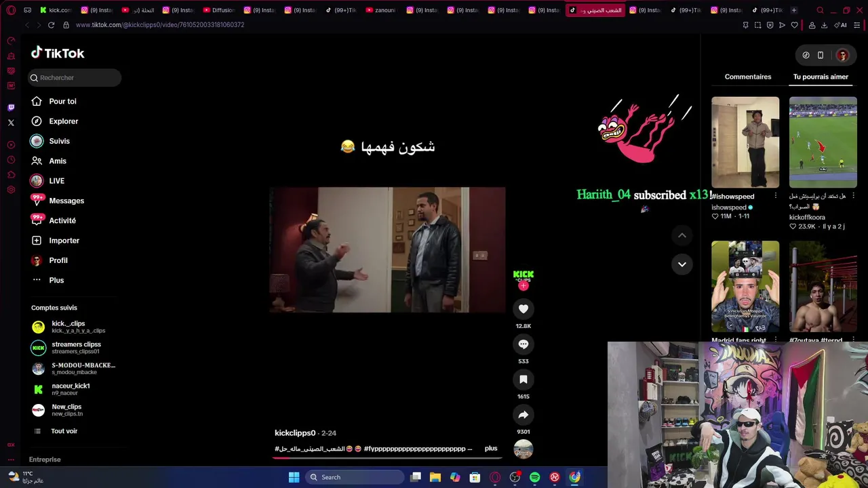
Task: Share video with arrow icon
Action: tap(524, 415)
